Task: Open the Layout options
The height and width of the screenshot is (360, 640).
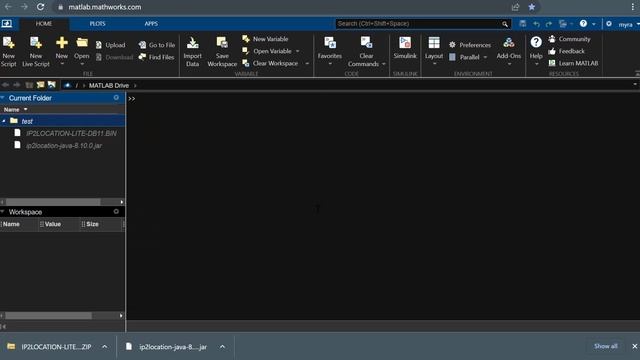Action: point(434,51)
